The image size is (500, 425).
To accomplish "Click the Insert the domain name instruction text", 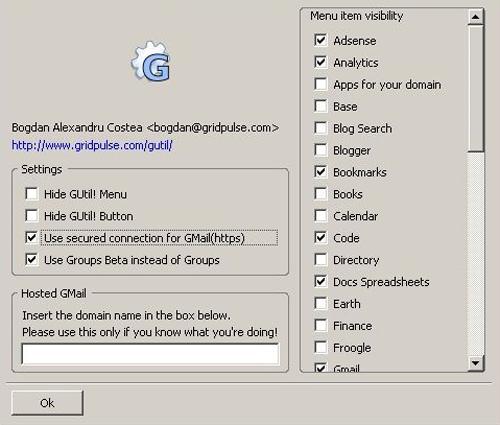I will click(x=126, y=315).
